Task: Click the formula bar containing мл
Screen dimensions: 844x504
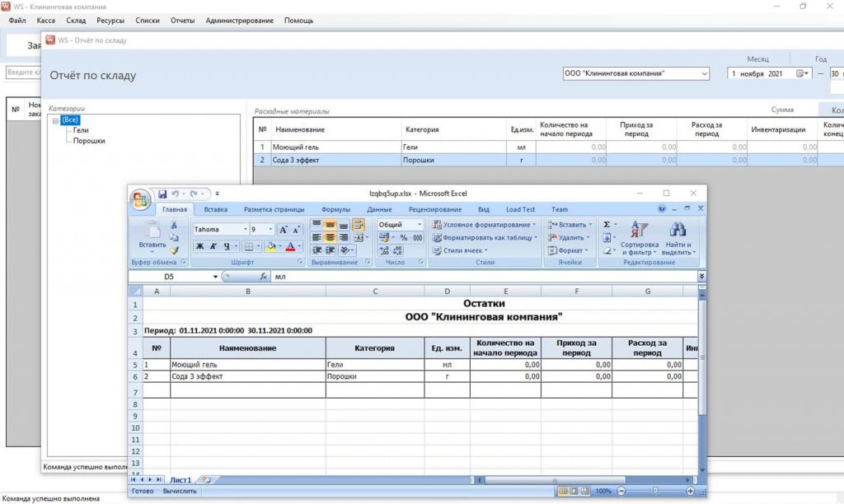Action: pos(485,277)
